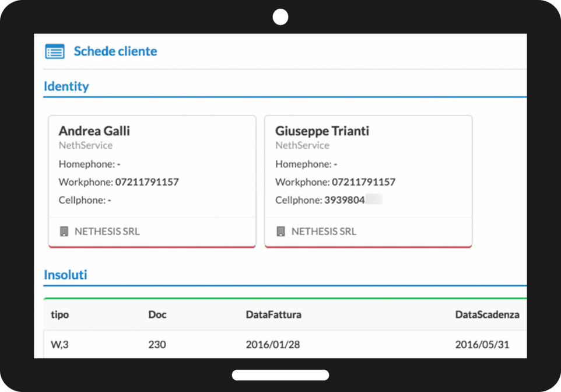Click NETHESIS SRL on Giuseppe Trianti's card
Image resolution: width=561 pixels, height=392 pixels.
324,231
